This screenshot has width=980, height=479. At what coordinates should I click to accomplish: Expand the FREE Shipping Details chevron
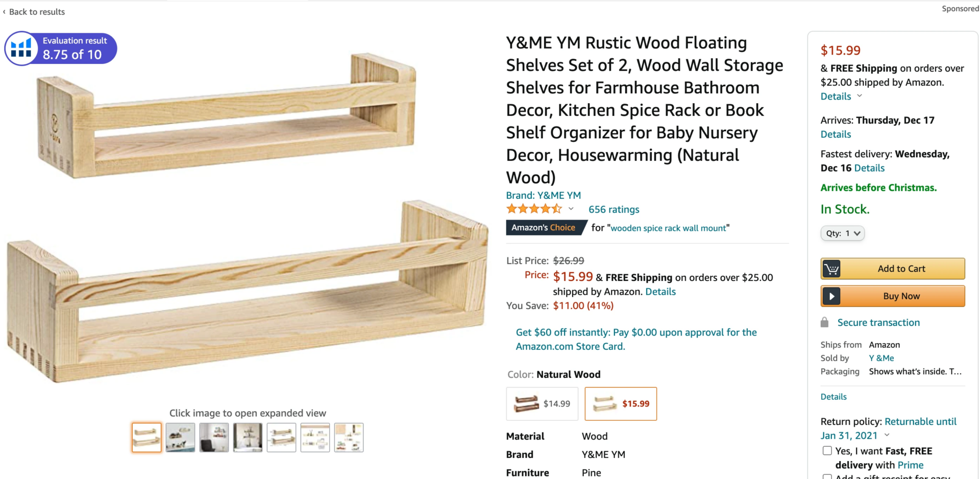860,96
